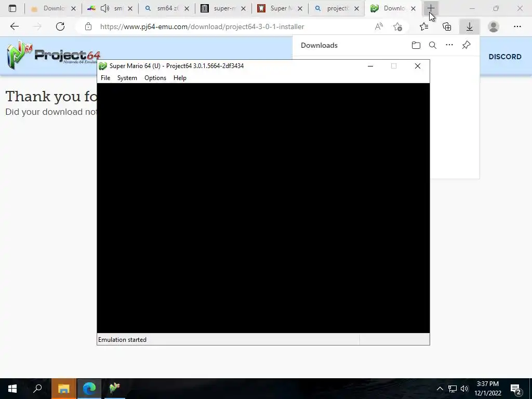
Task: Enable Read aloud in address bar
Action: [x=379, y=26]
